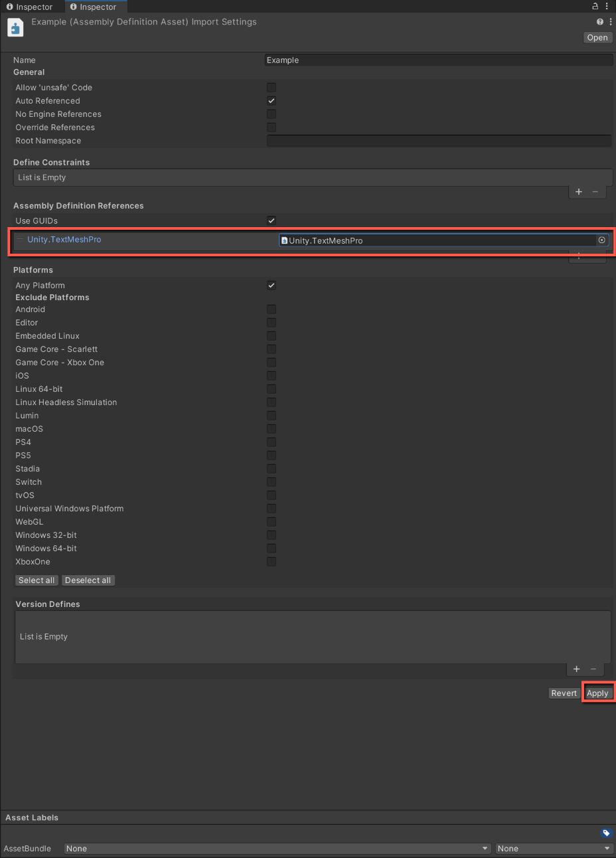Add a Define Constraint with the plus icon
Screen dimensions: 616x858
pyautogui.click(x=578, y=191)
